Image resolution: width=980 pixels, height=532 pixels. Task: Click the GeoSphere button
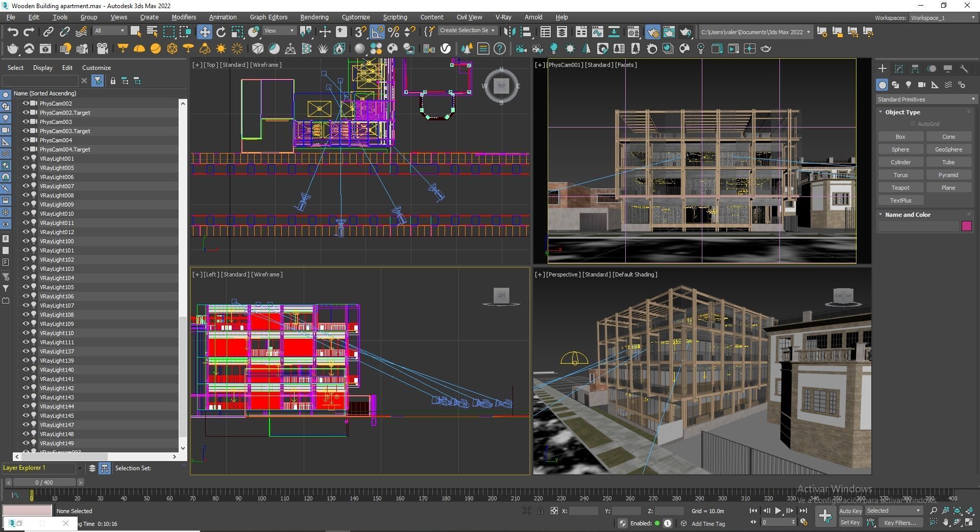point(948,149)
